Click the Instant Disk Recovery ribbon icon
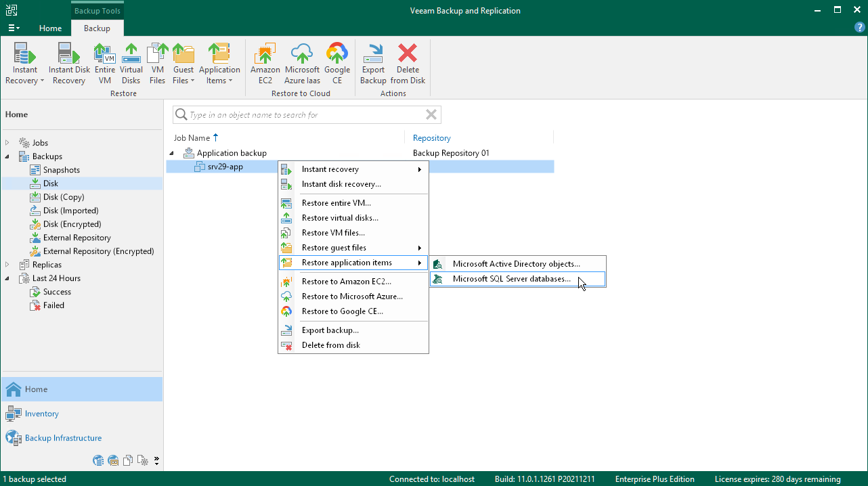Image resolution: width=868 pixels, height=486 pixels. click(x=68, y=64)
